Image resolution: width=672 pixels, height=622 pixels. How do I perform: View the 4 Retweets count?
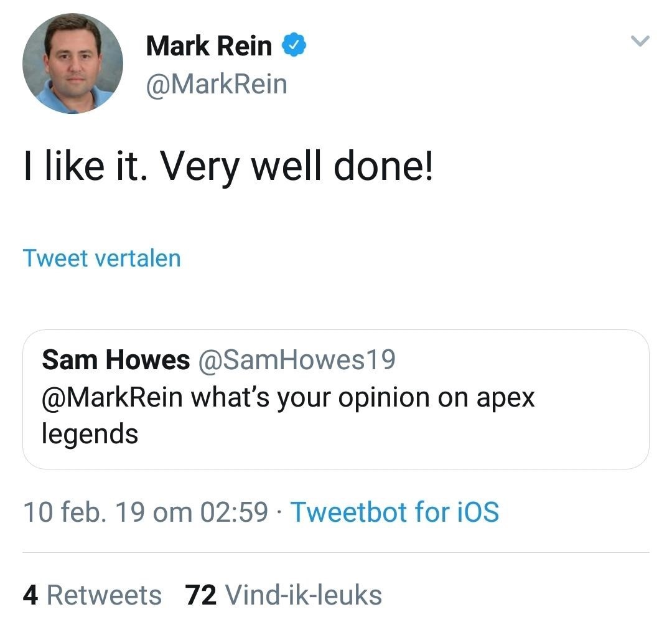(92, 595)
